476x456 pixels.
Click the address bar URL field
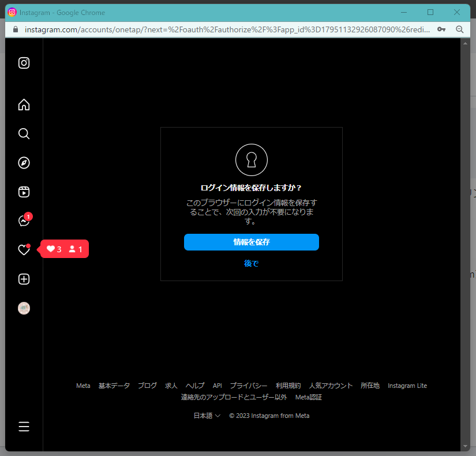tap(225, 29)
